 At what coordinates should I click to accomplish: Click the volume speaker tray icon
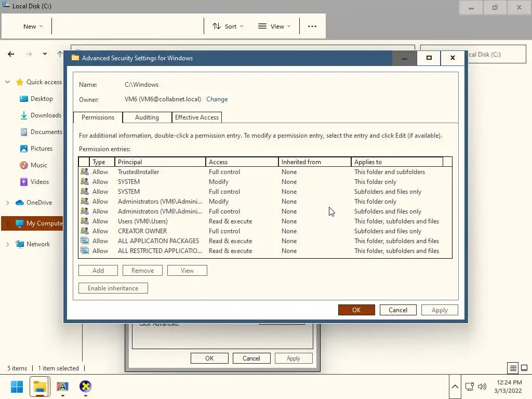click(x=482, y=387)
